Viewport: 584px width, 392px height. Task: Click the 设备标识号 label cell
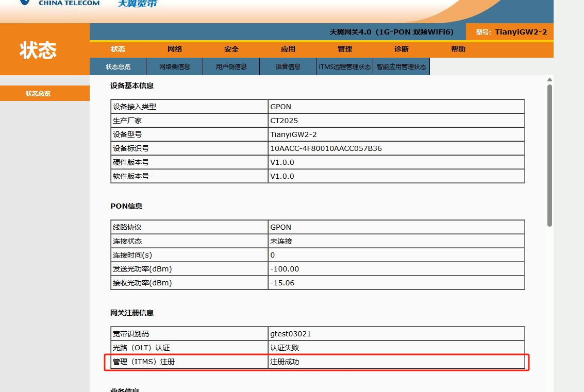[x=189, y=148]
